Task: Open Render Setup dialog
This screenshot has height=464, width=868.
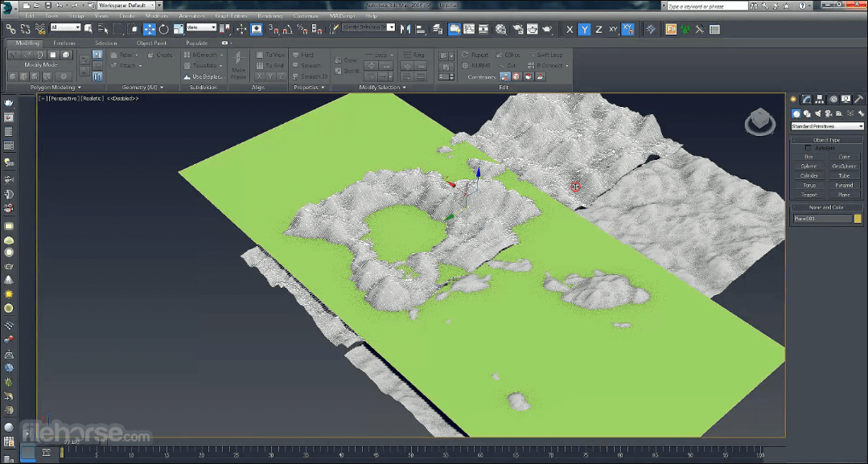Action: [x=518, y=29]
